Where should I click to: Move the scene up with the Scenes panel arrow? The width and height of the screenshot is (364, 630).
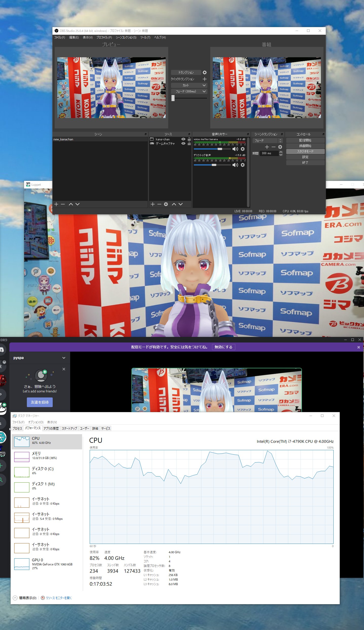click(71, 204)
